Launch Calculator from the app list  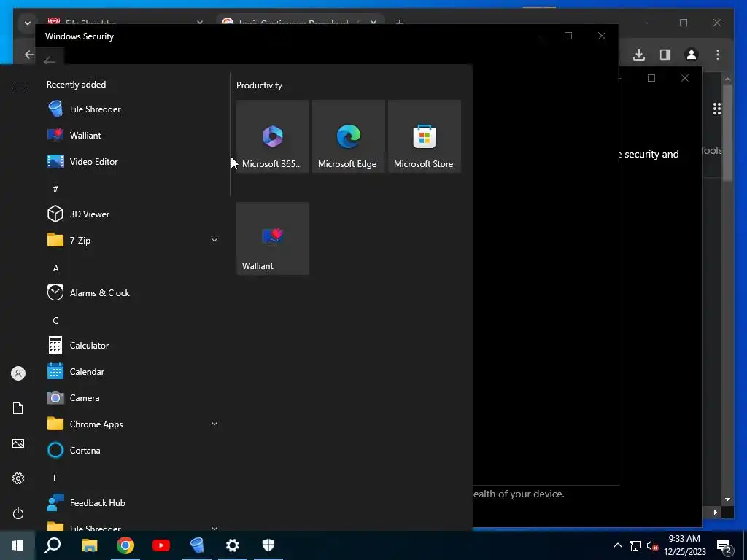coord(133,345)
